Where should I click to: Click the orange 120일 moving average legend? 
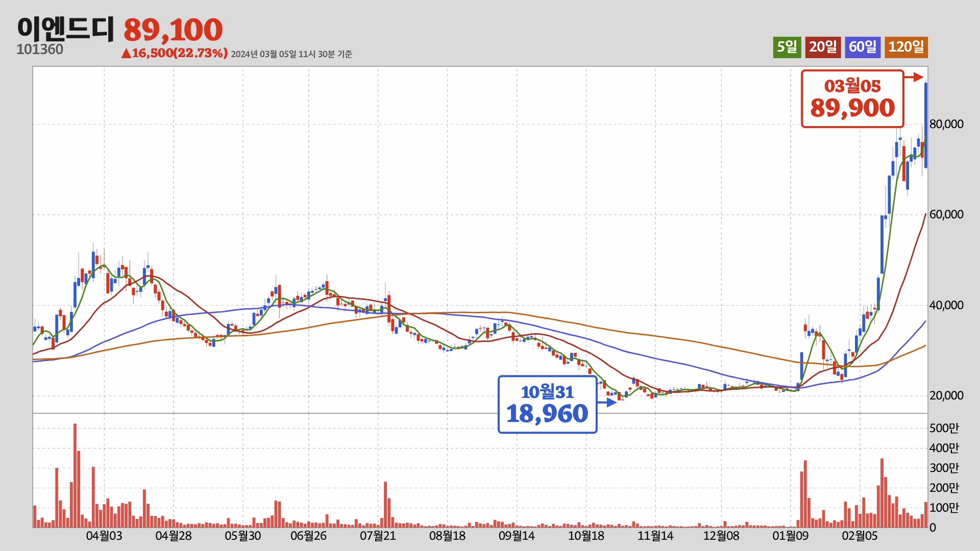[x=906, y=47]
